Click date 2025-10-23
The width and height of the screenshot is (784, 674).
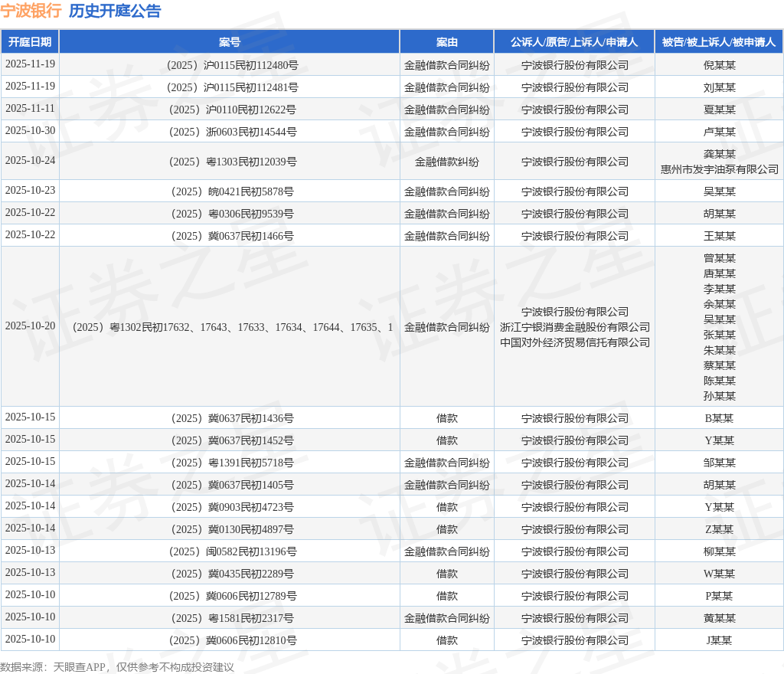30,191
